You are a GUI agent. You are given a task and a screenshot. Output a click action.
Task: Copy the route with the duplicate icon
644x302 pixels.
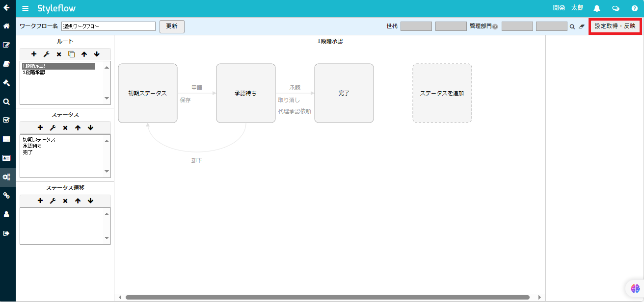[71, 54]
